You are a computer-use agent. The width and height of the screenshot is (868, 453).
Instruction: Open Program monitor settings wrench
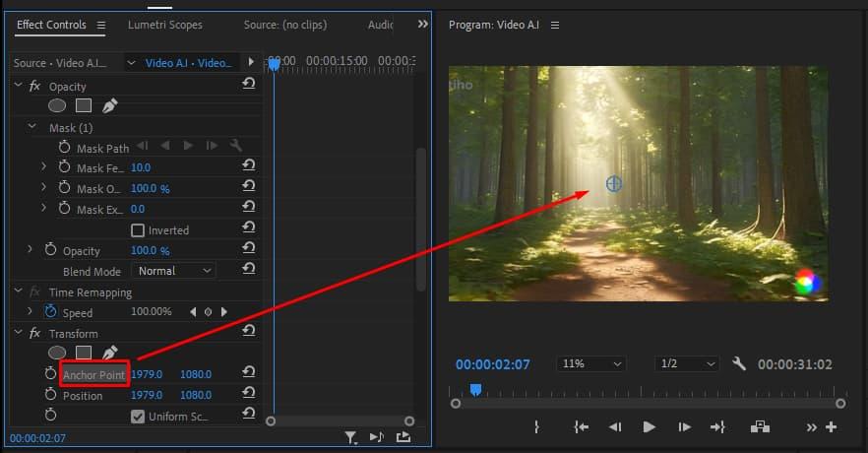pos(738,363)
